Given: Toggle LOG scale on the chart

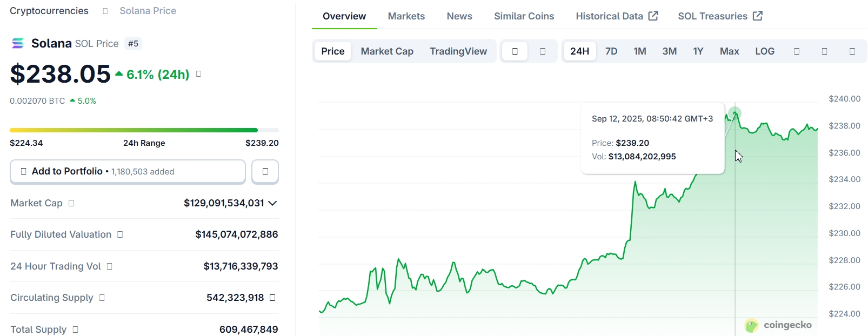Looking at the screenshot, I should (764, 51).
